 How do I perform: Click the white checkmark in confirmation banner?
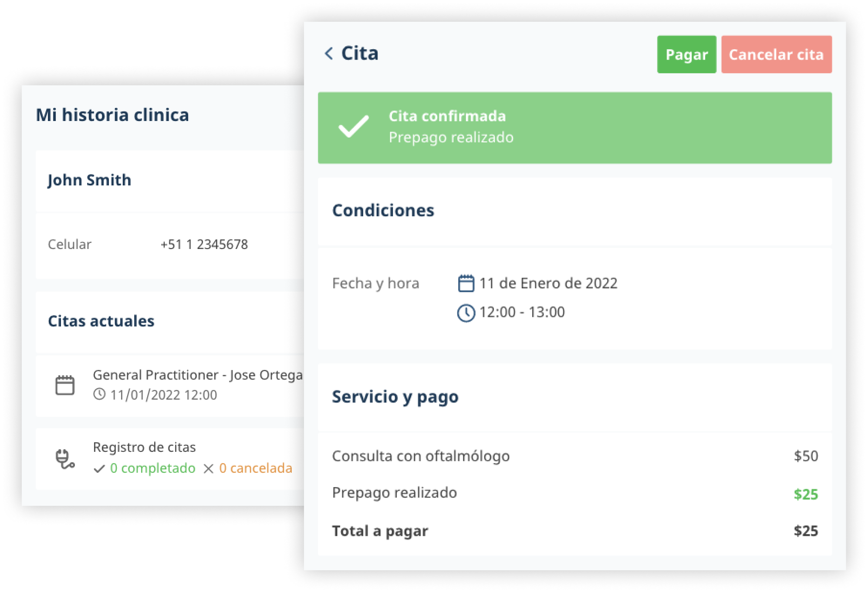click(x=354, y=127)
